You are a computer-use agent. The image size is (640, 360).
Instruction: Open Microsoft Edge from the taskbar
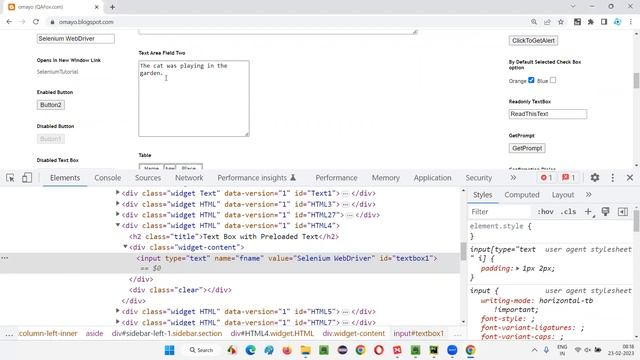coord(251,350)
